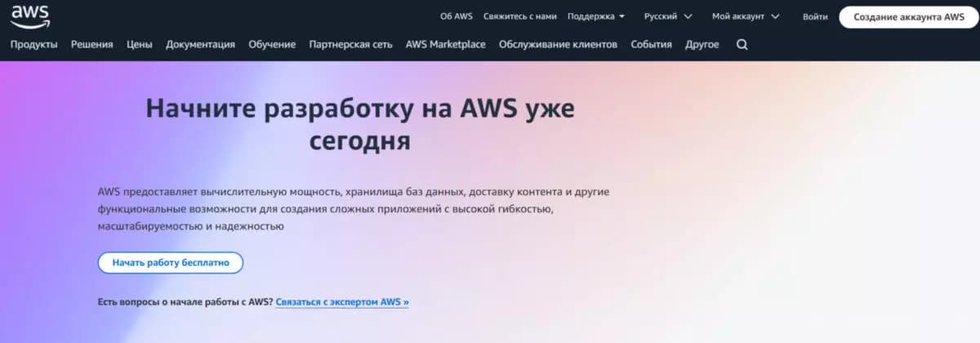Click text Есть вопросы о начале работы

tap(185, 302)
